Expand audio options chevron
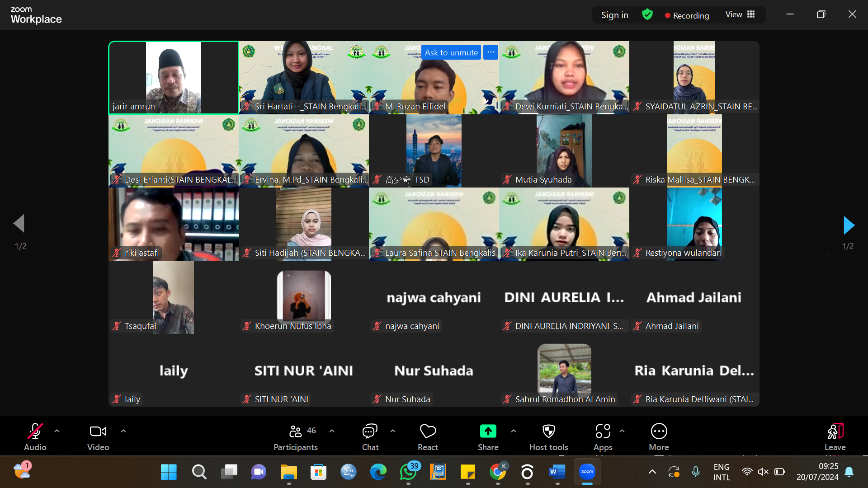868x488 pixels. (57, 431)
